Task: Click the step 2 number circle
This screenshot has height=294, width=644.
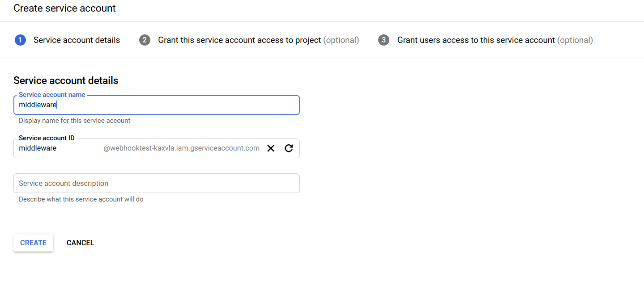Action: tap(145, 40)
